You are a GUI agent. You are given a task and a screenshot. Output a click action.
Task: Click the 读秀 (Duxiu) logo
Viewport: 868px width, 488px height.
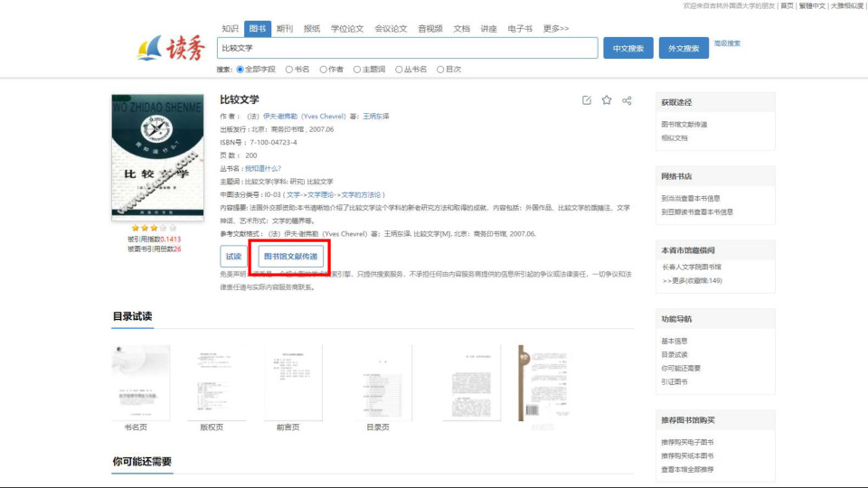171,48
